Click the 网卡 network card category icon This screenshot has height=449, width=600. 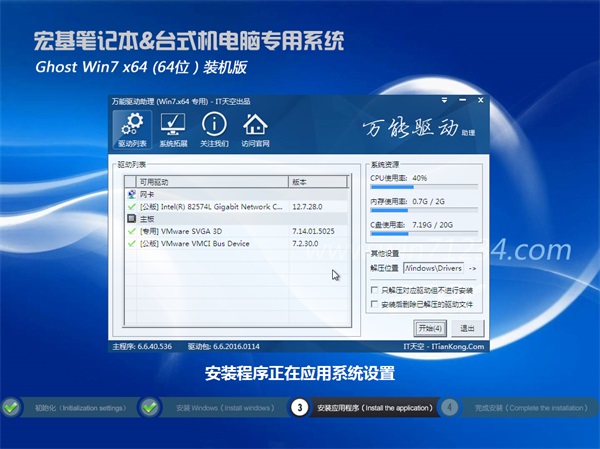(131, 195)
